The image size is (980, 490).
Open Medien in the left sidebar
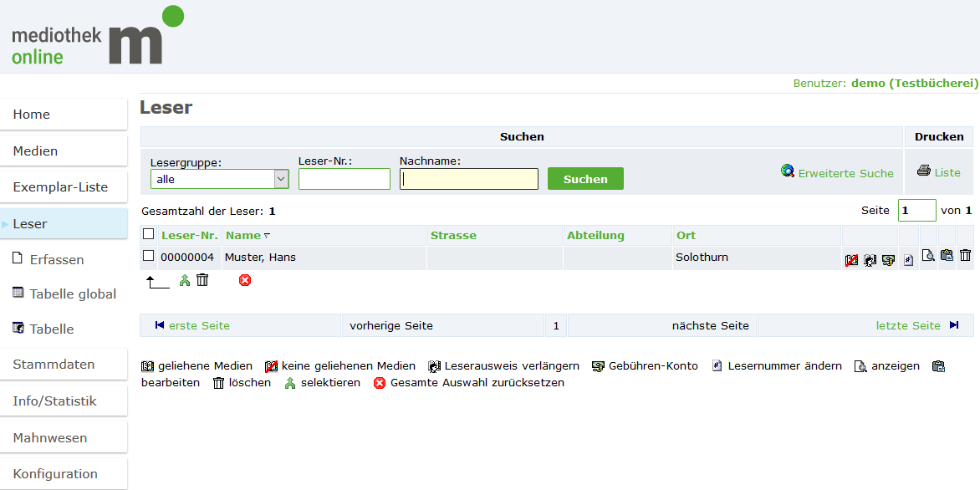coord(35,151)
